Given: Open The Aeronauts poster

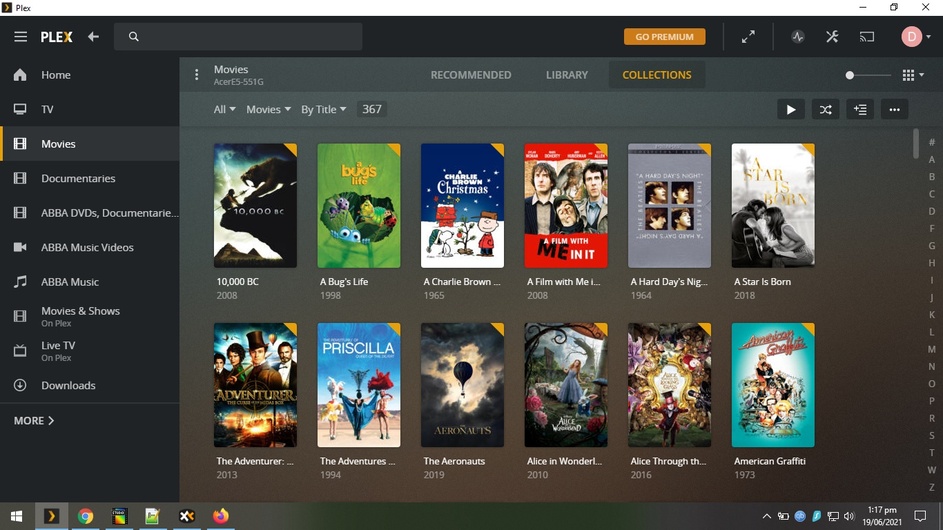Looking at the screenshot, I should click(462, 385).
